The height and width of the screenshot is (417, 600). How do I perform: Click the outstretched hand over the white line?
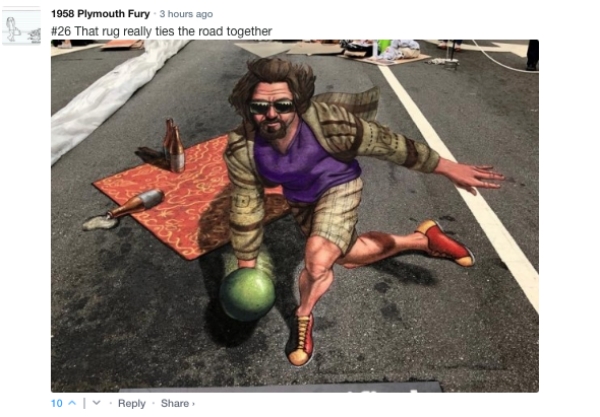pyautogui.click(x=471, y=177)
